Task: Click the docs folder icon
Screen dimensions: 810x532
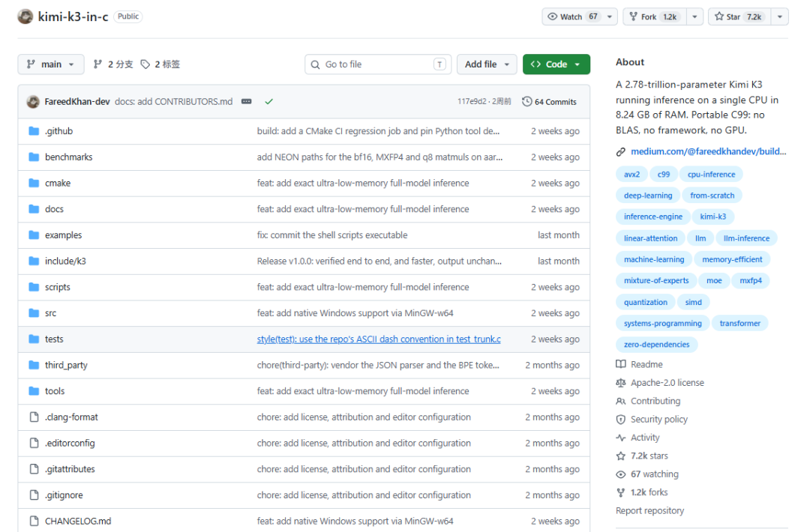Action: pos(34,209)
